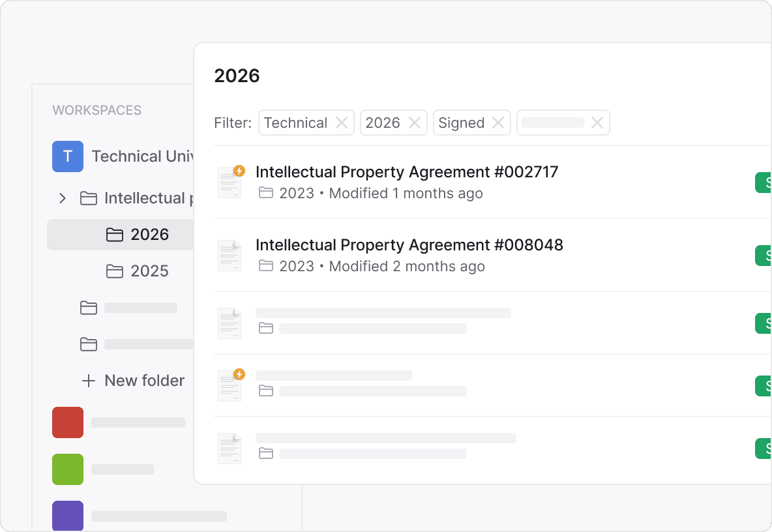The width and height of the screenshot is (772, 532).
Task: Click the 2026 folder icon in sidebar
Action: pyautogui.click(x=115, y=235)
